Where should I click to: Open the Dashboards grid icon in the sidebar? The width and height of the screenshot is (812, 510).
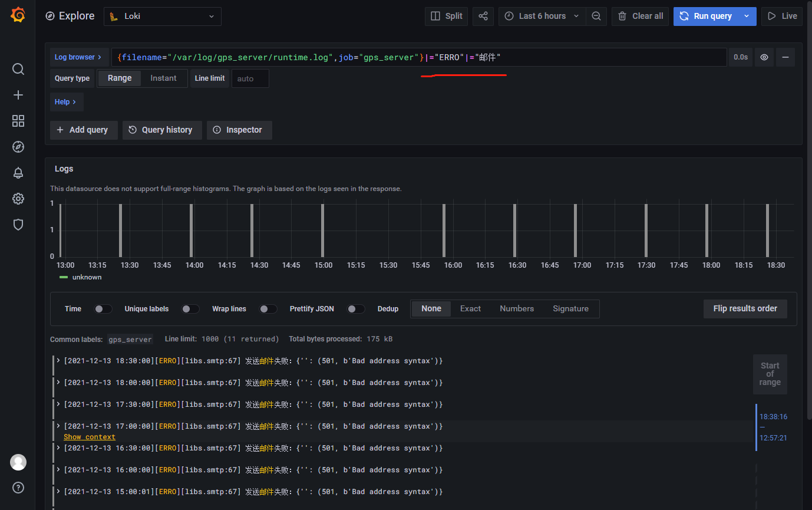tap(18, 121)
